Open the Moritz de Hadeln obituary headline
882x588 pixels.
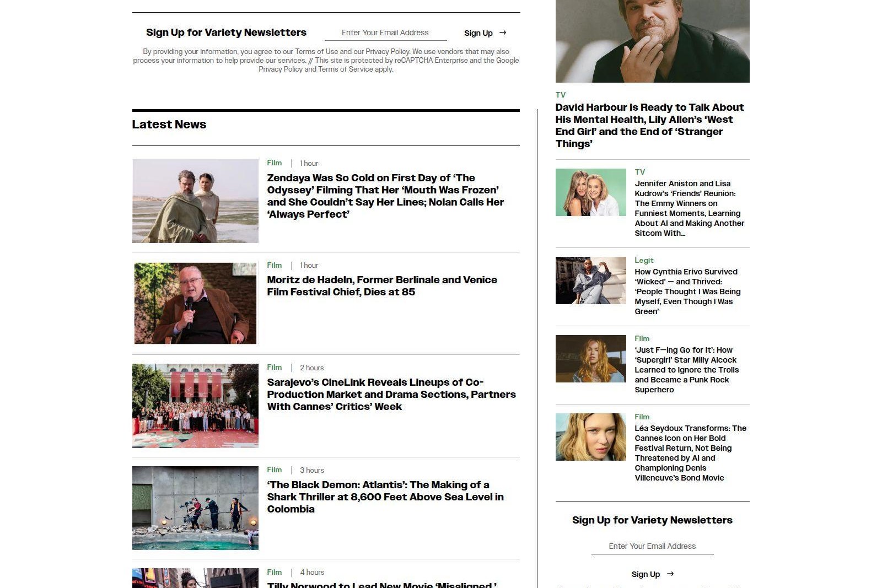[x=382, y=286]
